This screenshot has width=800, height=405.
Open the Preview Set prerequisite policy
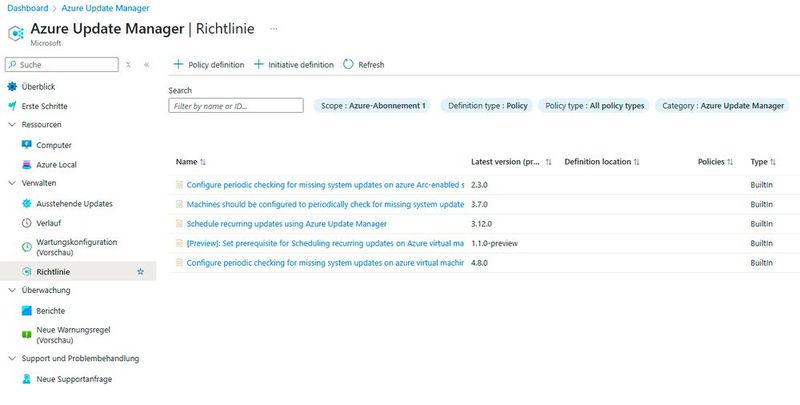pyautogui.click(x=326, y=243)
